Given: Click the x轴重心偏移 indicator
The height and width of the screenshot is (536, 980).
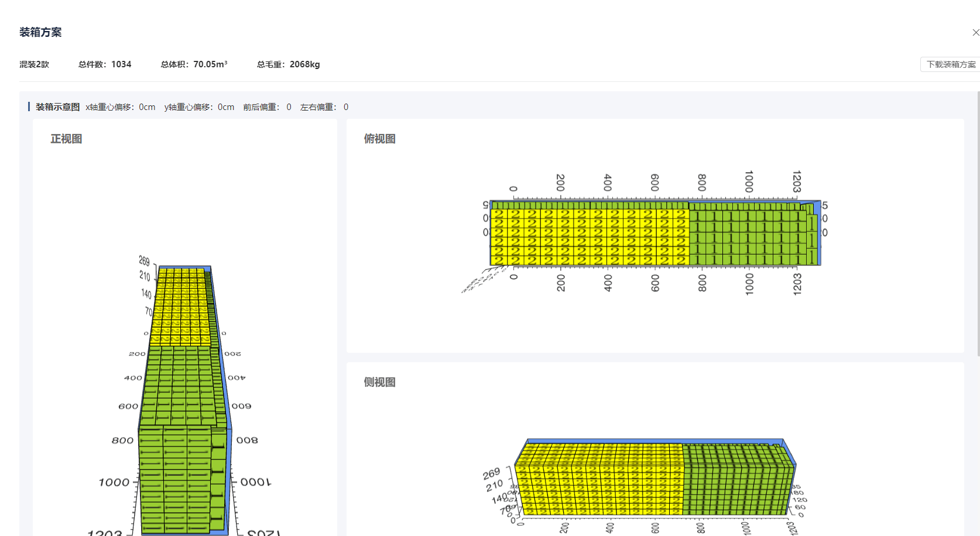Looking at the screenshot, I should tap(120, 107).
